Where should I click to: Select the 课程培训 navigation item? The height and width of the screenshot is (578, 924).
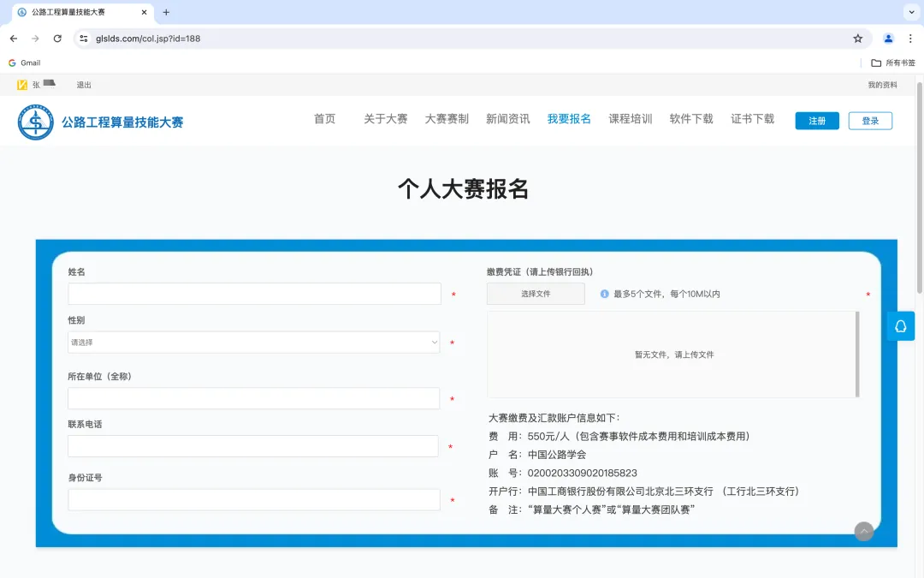630,118
